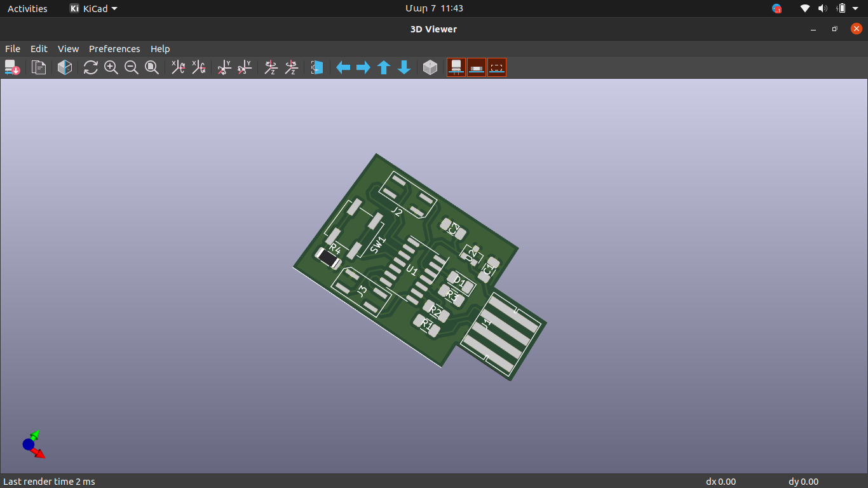Open the clock and calendar panel
This screenshot has width=868, height=488.
coord(434,9)
